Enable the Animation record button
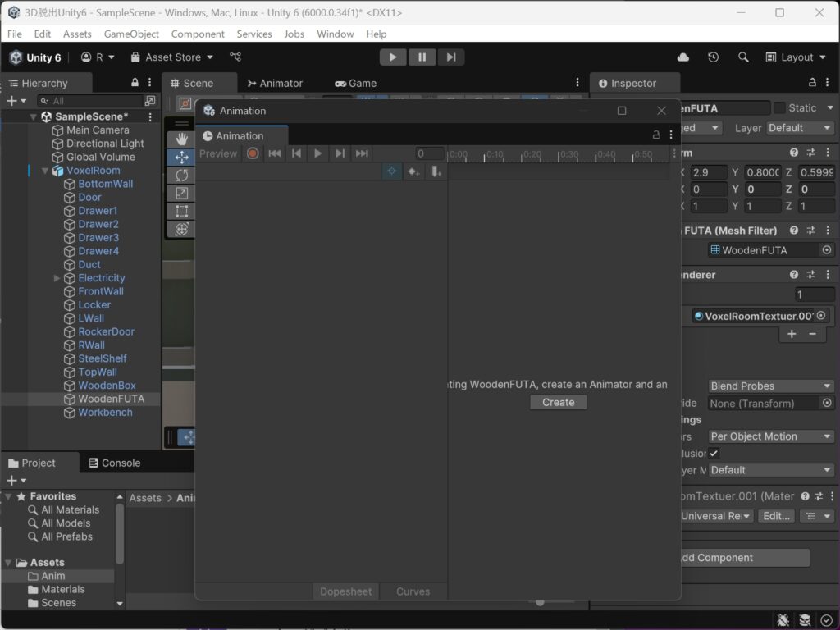Image resolution: width=840 pixels, height=630 pixels. (x=253, y=153)
